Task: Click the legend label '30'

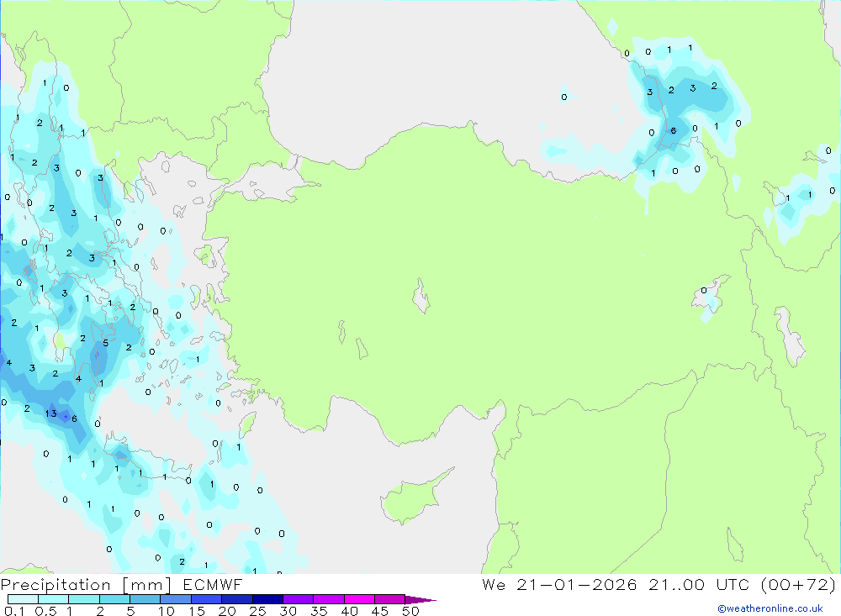Action: coord(288,611)
